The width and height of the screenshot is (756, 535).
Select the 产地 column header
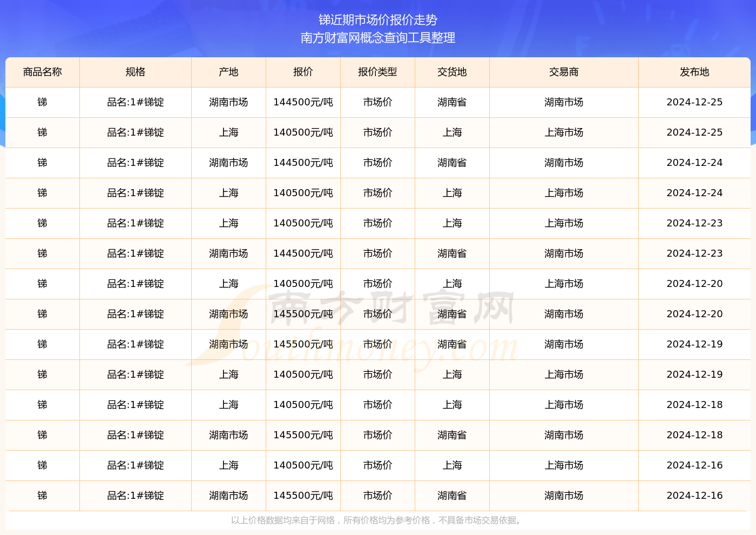coord(229,72)
